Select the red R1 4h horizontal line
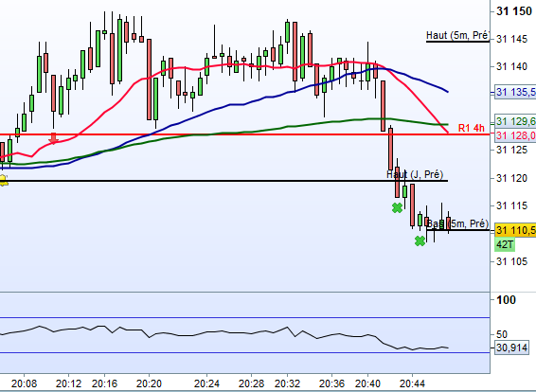This screenshot has height=392, width=536. point(244,134)
